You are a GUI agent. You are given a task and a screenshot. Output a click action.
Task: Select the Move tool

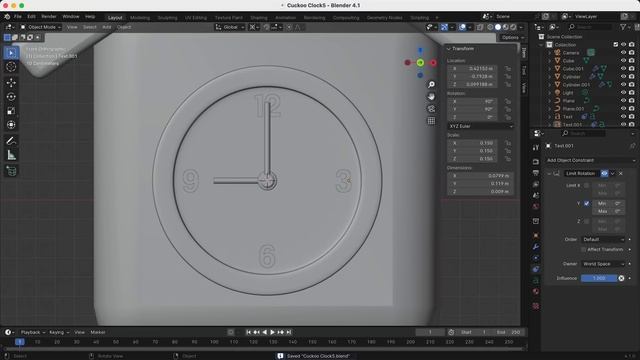pyautogui.click(x=11, y=82)
